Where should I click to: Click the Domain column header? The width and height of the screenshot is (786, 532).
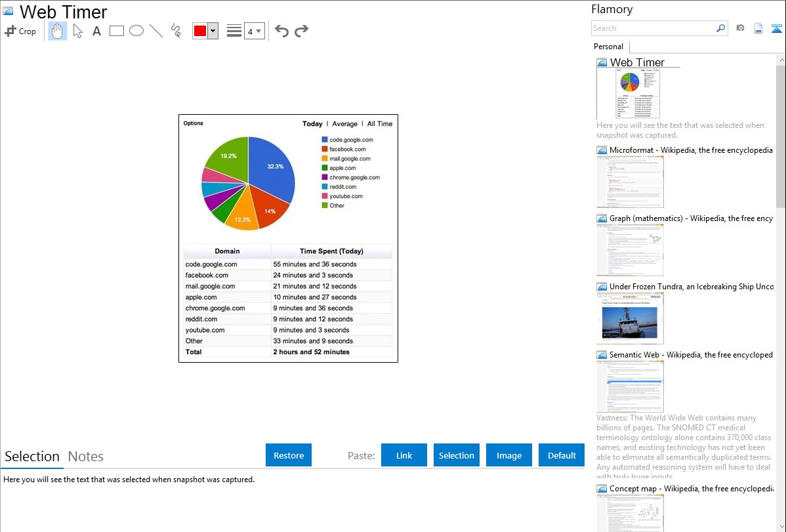[x=227, y=251]
